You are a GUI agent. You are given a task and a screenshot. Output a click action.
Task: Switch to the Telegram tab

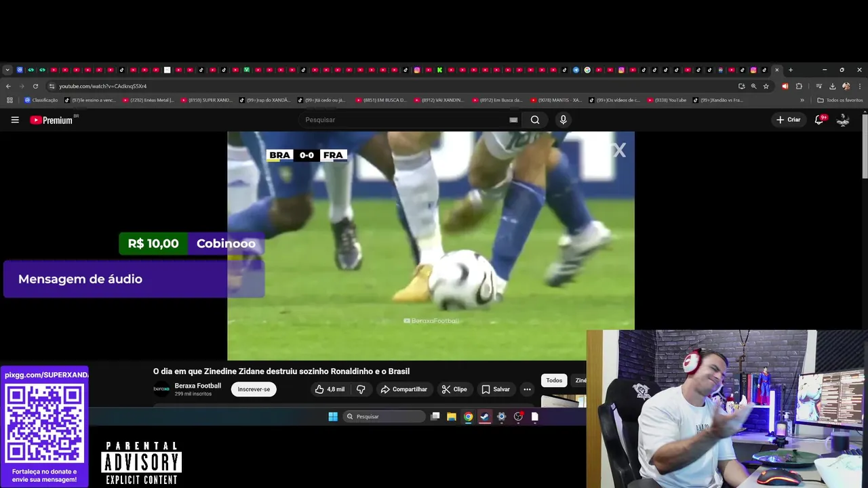[x=576, y=70]
